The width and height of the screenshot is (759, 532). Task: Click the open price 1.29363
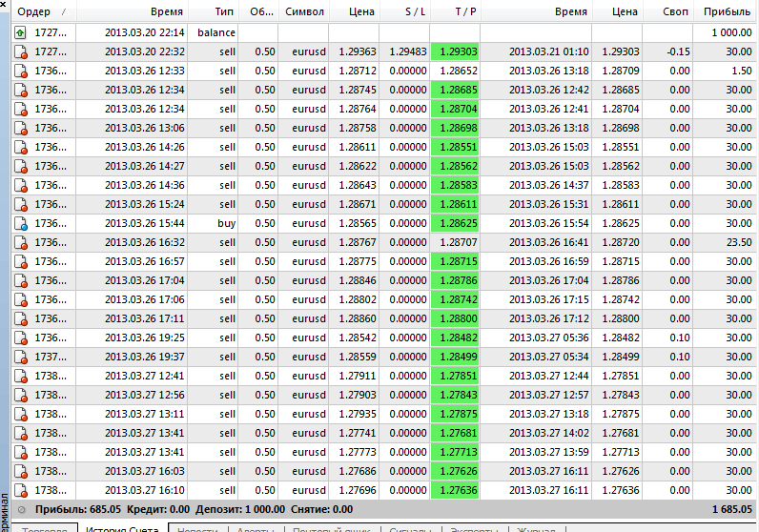click(358, 51)
